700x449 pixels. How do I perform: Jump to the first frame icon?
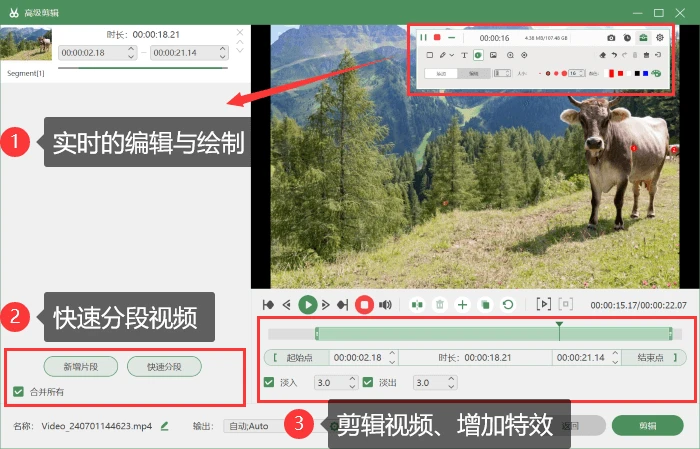click(x=268, y=305)
